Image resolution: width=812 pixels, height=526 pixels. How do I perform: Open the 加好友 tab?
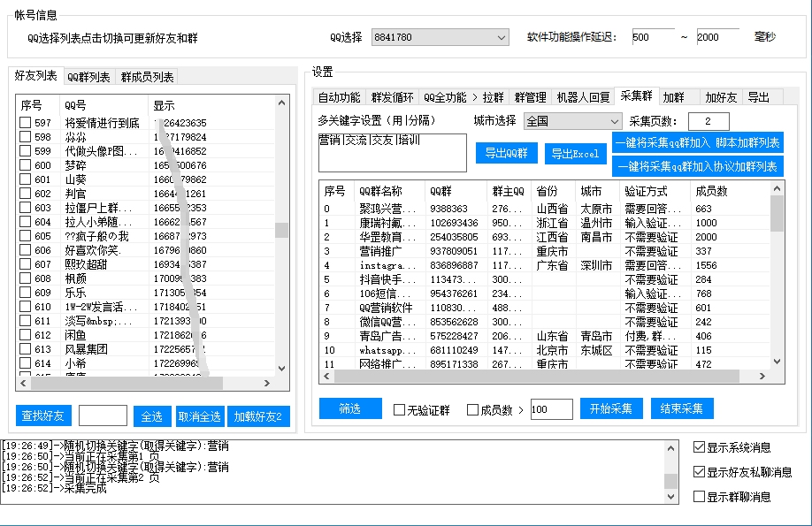click(x=721, y=97)
